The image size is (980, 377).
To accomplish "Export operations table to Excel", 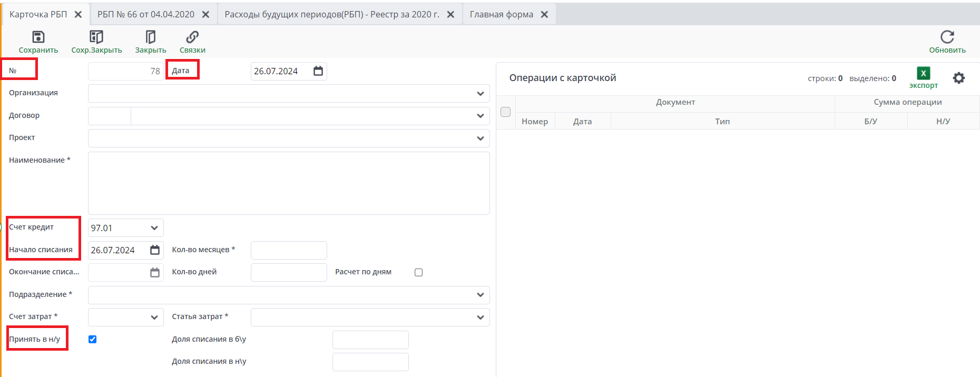I will click(923, 74).
